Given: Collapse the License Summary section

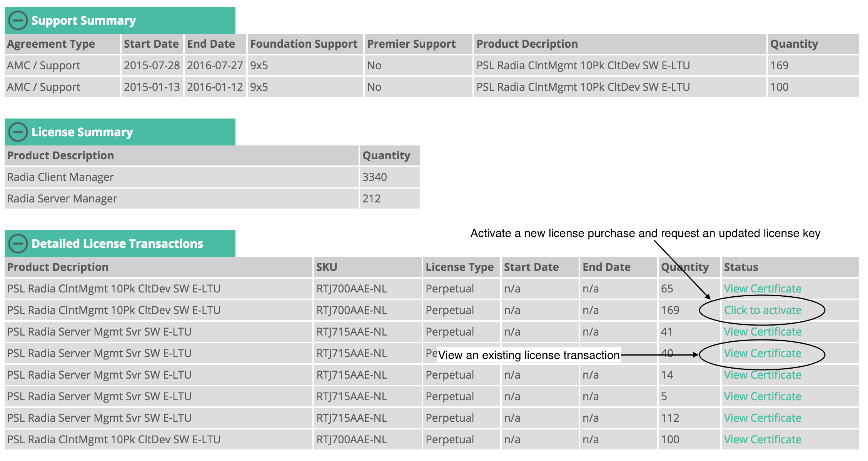Looking at the screenshot, I should 18,132.
